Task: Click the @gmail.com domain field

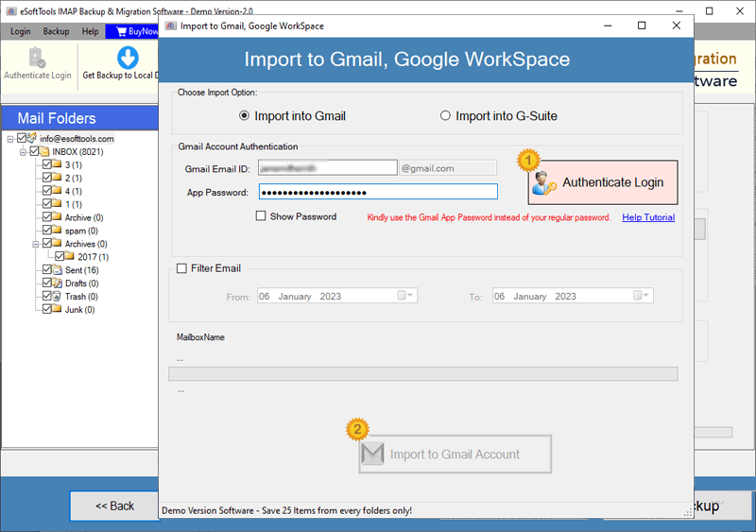Action: click(x=447, y=168)
